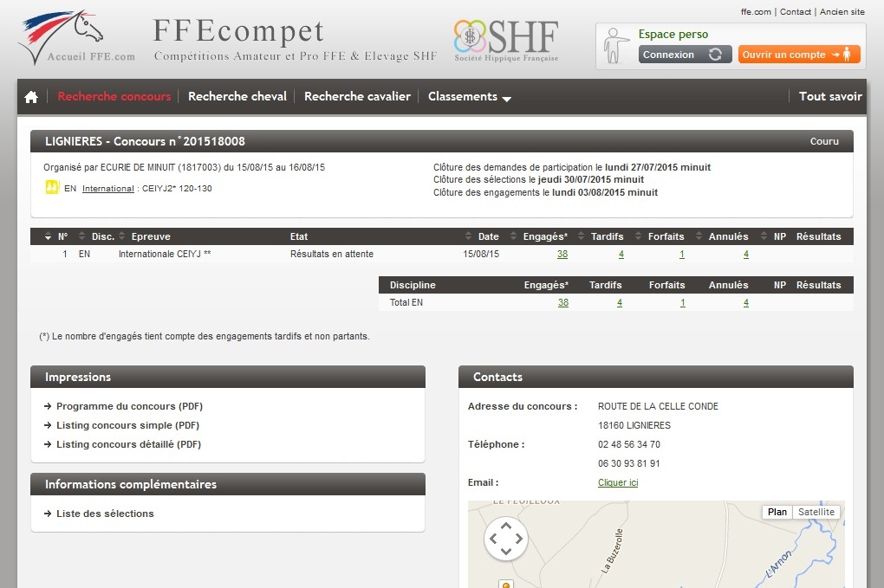The height and width of the screenshot is (588, 884).
Task: Click the Espace perso person icon
Action: tap(616, 45)
